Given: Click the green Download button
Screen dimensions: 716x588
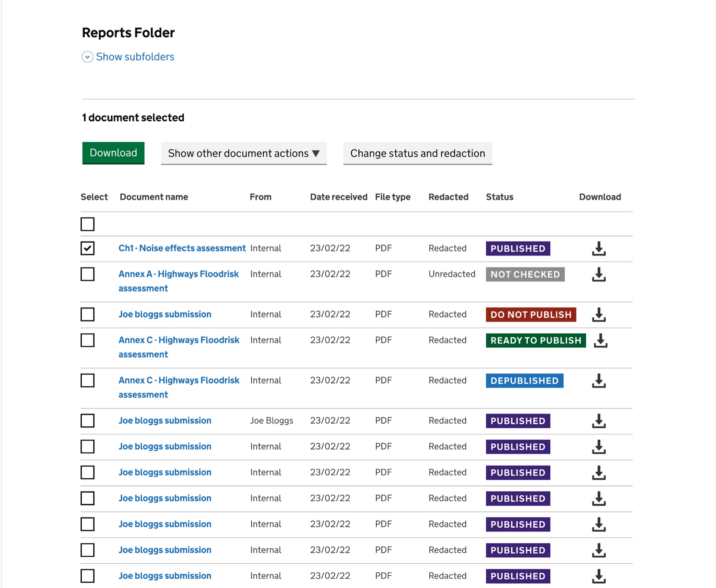Looking at the screenshot, I should point(113,153).
